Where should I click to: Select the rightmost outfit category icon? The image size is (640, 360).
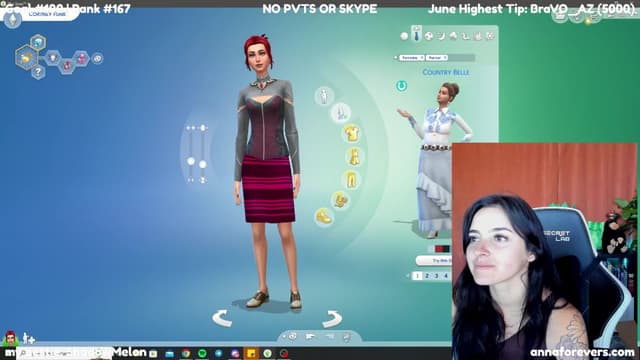(x=490, y=36)
